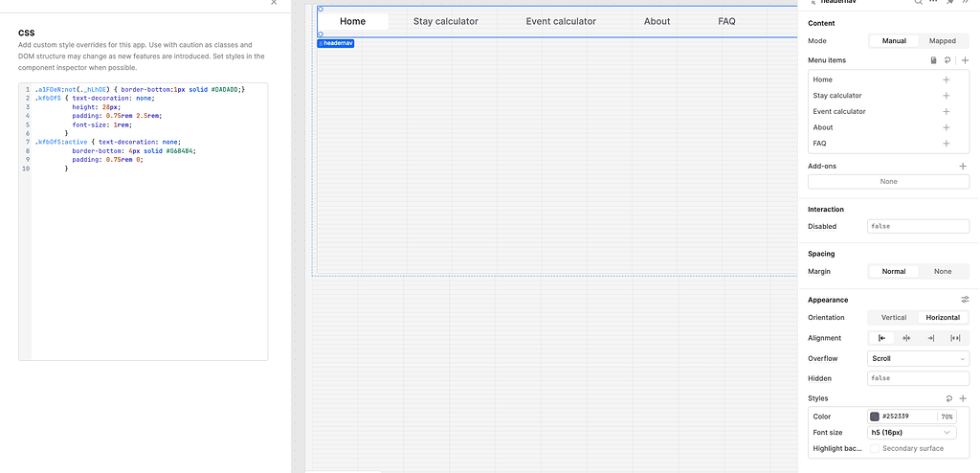Click the None add-ons placeholder

pos(888,181)
